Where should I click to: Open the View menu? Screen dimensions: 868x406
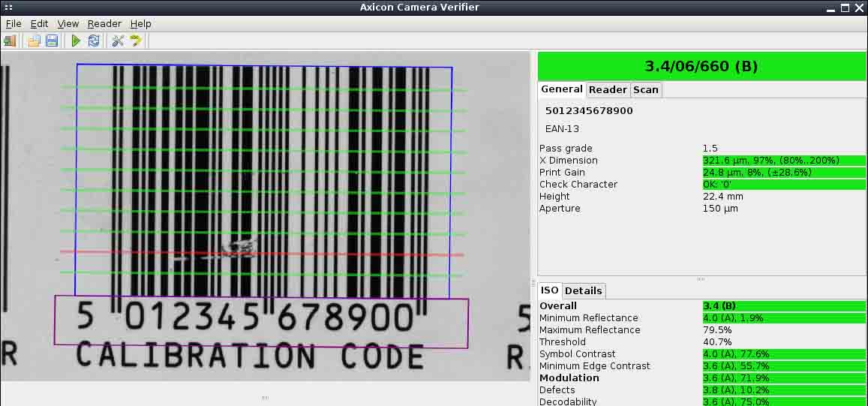click(68, 24)
